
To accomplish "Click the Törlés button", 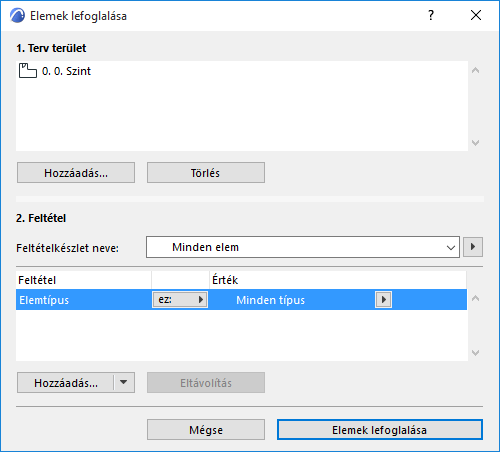I will (206, 173).
